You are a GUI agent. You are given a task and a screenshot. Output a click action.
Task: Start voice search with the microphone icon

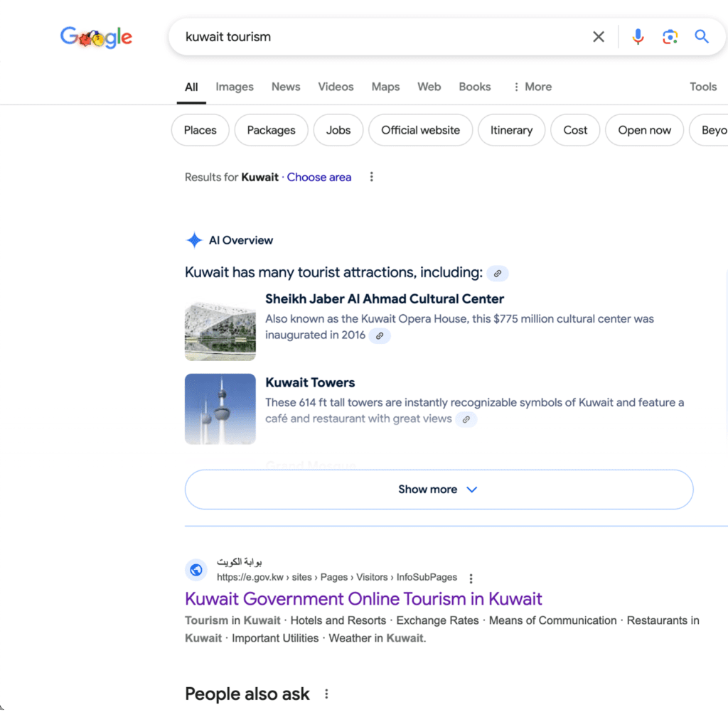click(x=638, y=37)
